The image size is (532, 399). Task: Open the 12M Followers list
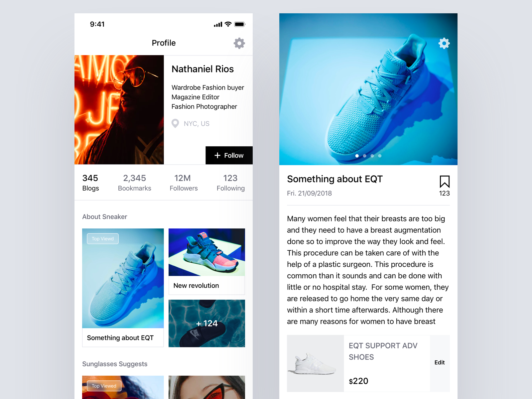(184, 183)
